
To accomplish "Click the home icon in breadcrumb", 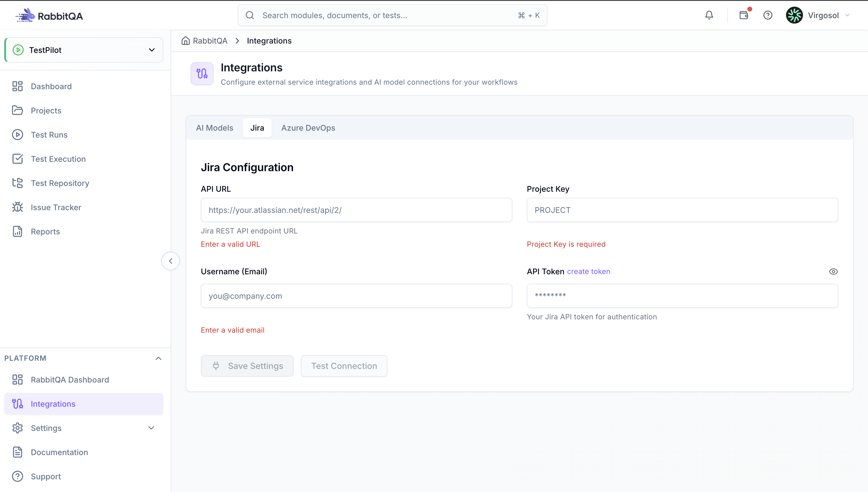I will (185, 41).
